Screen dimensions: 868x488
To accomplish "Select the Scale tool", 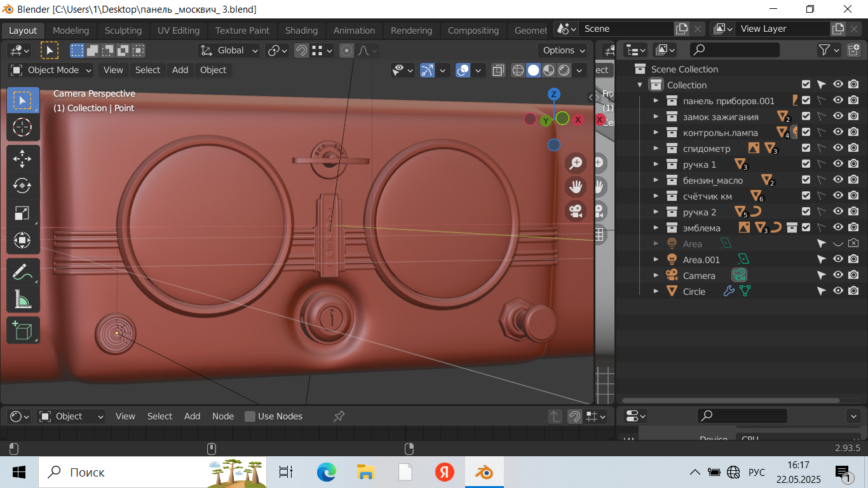I will (x=22, y=213).
